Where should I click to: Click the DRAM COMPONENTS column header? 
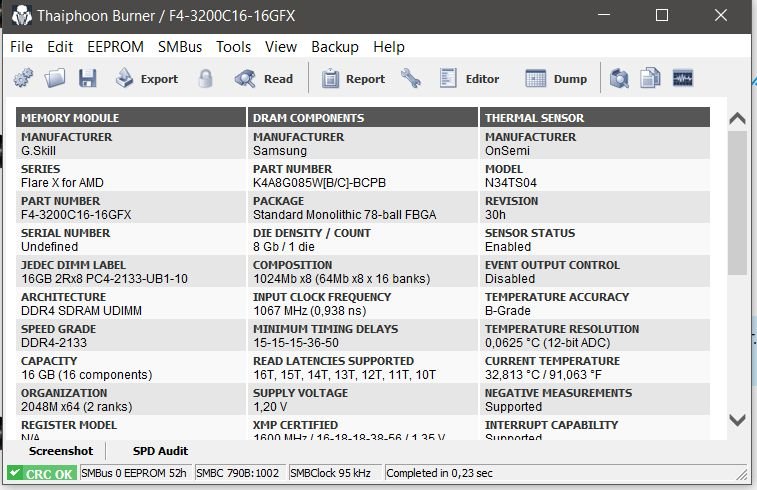click(x=363, y=117)
